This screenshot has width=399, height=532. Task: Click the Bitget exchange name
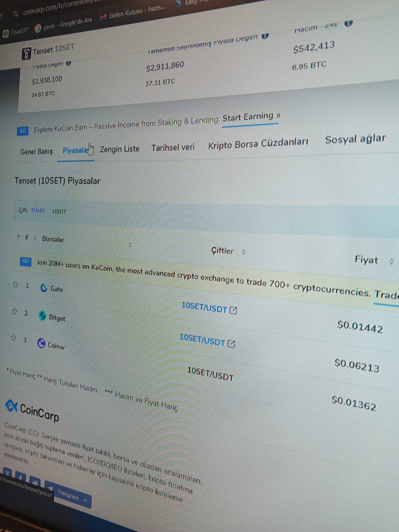[x=57, y=318]
